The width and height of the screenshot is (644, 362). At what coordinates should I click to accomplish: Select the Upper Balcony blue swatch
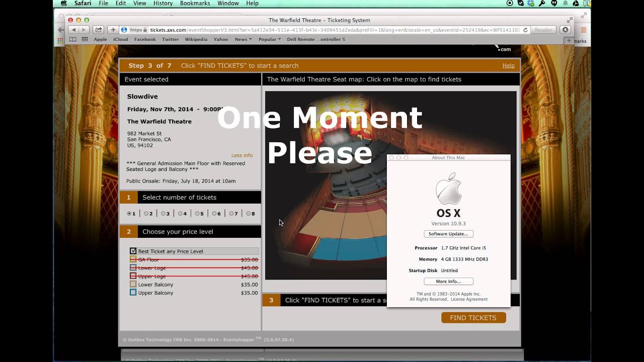(x=133, y=293)
